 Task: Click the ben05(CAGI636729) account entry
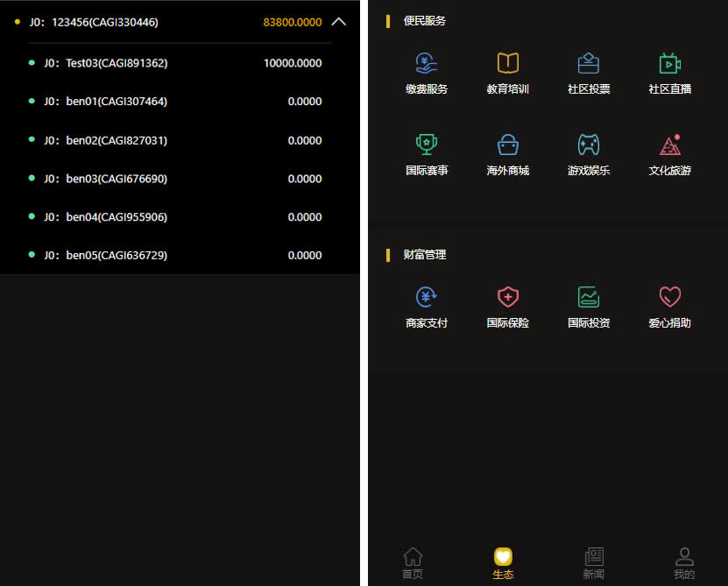click(117, 255)
